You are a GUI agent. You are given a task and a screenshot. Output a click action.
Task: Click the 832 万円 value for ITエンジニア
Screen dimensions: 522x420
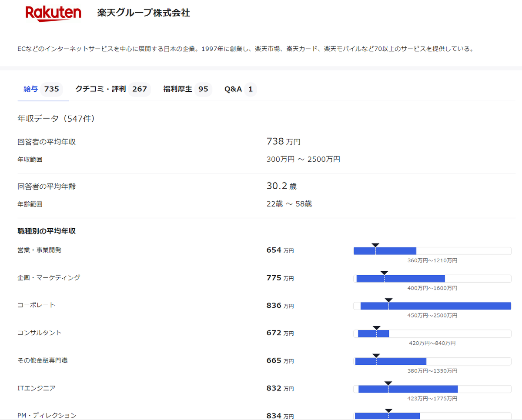(280, 388)
